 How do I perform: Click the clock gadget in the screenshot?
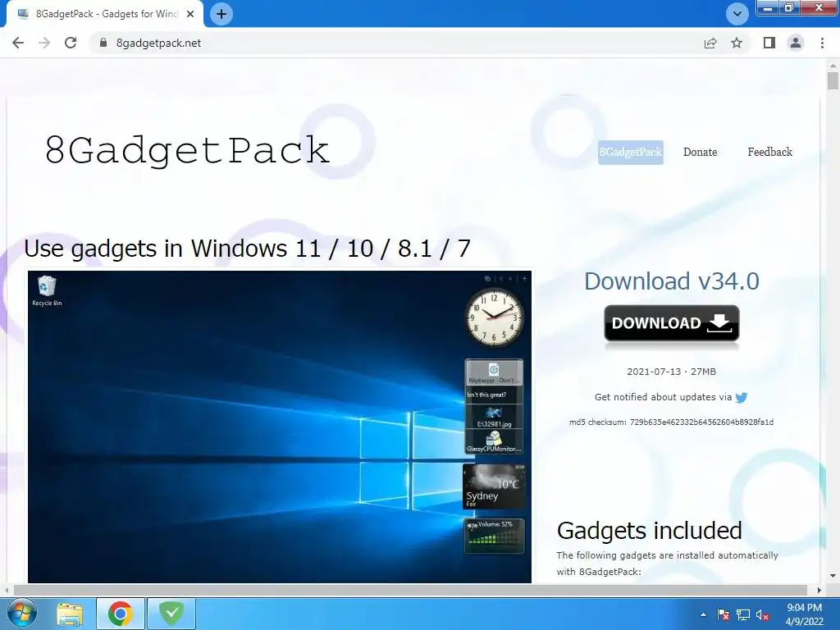coord(494,317)
